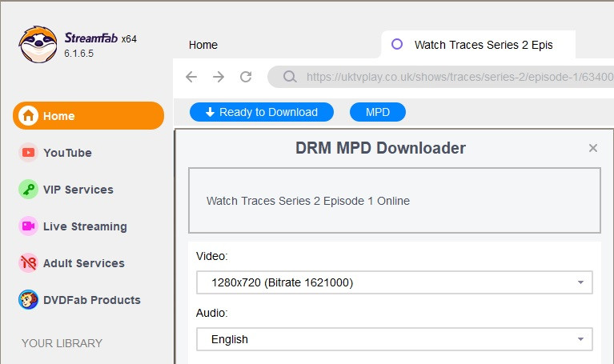Open the Video resolution dropdown
The height and width of the screenshot is (364, 614).
click(395, 282)
